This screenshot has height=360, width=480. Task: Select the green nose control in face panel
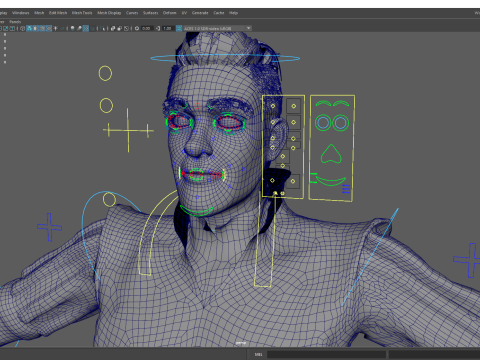(x=331, y=154)
